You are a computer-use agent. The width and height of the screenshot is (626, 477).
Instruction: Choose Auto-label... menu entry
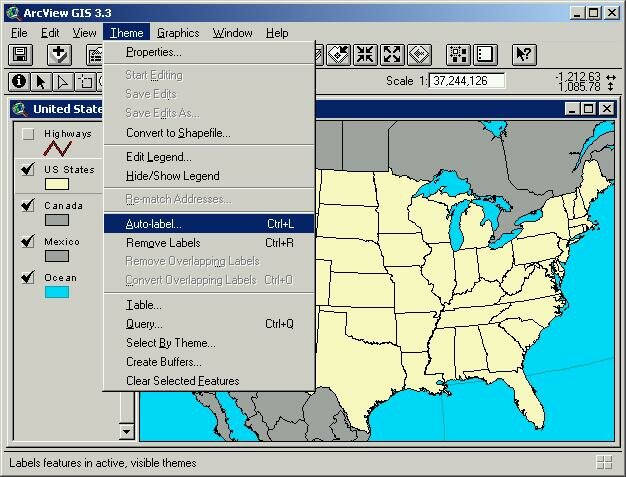209,224
